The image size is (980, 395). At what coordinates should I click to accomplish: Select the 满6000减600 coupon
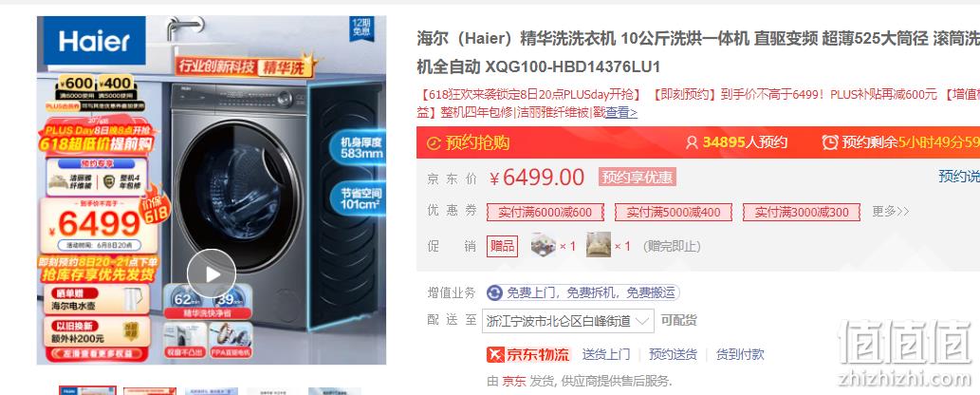[x=545, y=212]
